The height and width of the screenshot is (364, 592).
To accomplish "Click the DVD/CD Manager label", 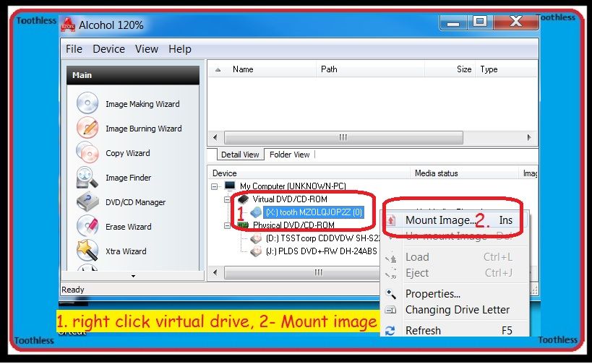I will pos(136,202).
